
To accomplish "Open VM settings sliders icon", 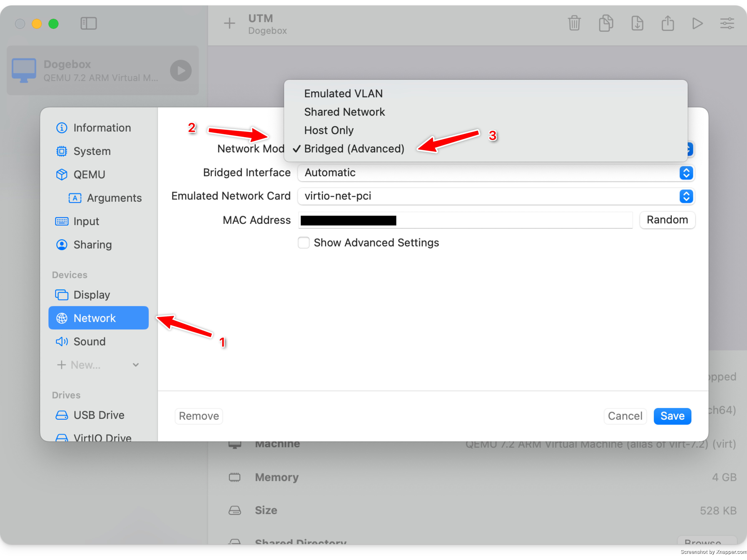I will pyautogui.click(x=727, y=23).
